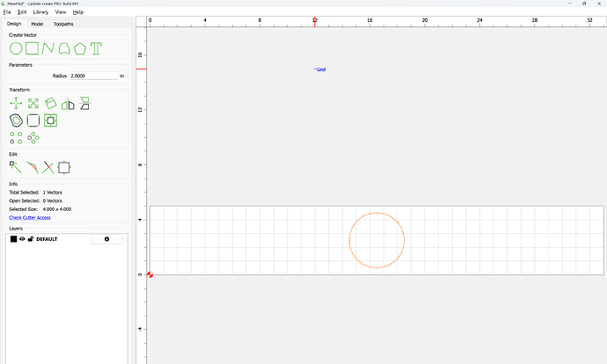Select the Circle vector tool

coord(16,48)
